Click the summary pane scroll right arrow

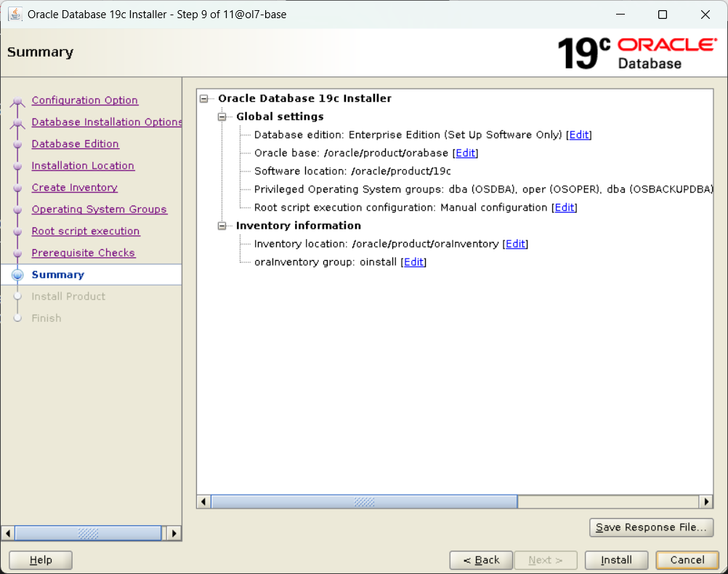706,501
